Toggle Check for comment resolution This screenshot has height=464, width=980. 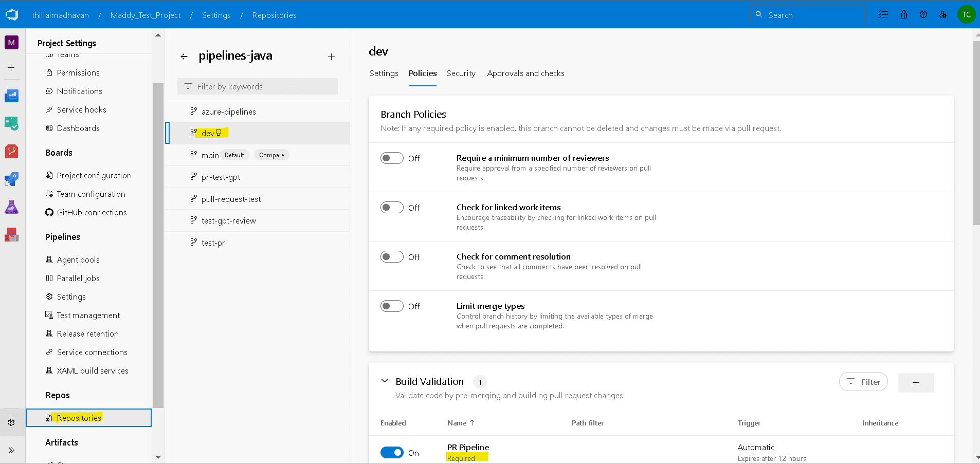[x=392, y=256]
